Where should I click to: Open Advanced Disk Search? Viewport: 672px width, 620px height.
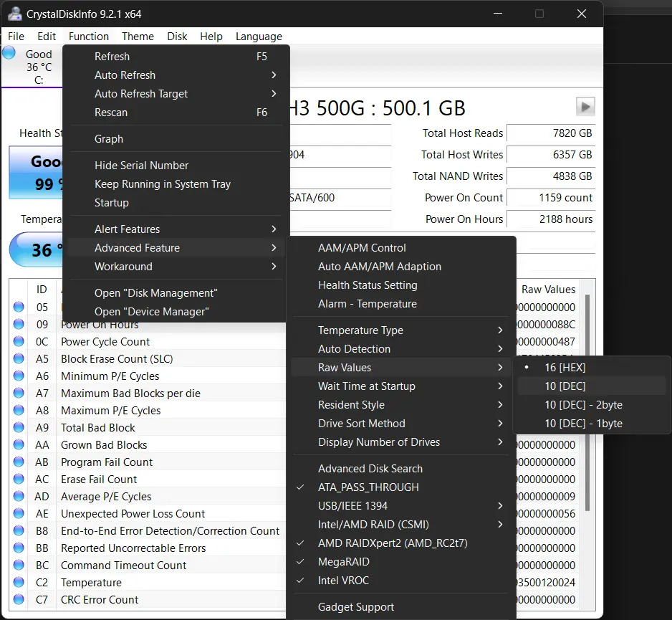pos(400,469)
